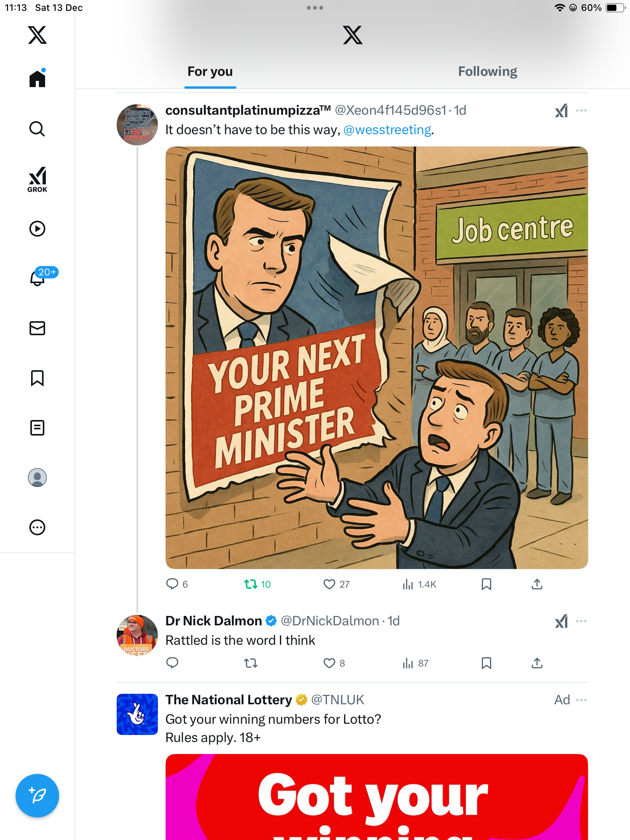Open Direct Messages envelope icon
Screen dimensions: 630x840
(x=37, y=328)
